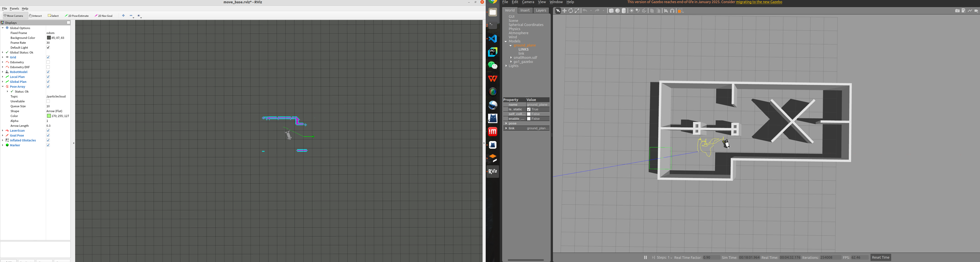This screenshot has height=262, width=980.
Task: Select the Translate mode tool in Gazebo
Action: point(565,11)
